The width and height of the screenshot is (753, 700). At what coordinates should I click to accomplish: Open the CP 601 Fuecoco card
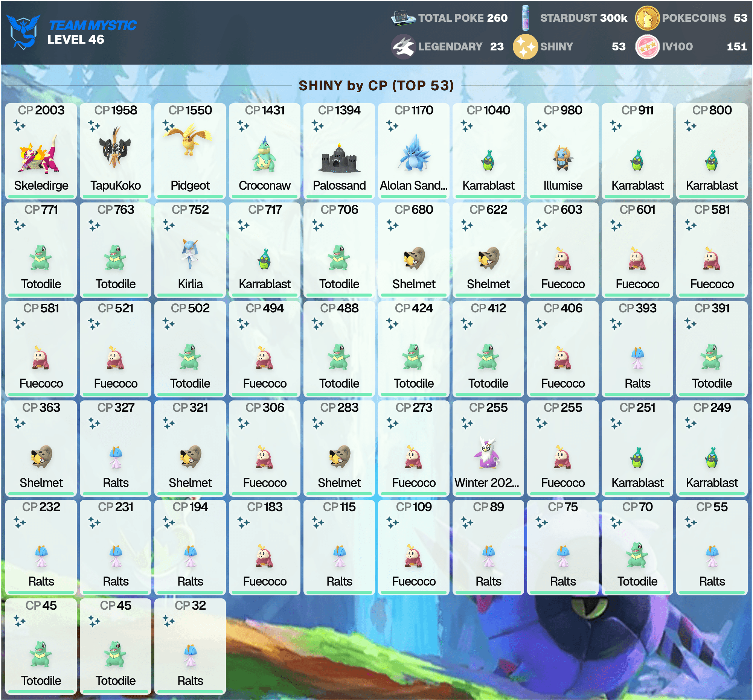coord(637,250)
